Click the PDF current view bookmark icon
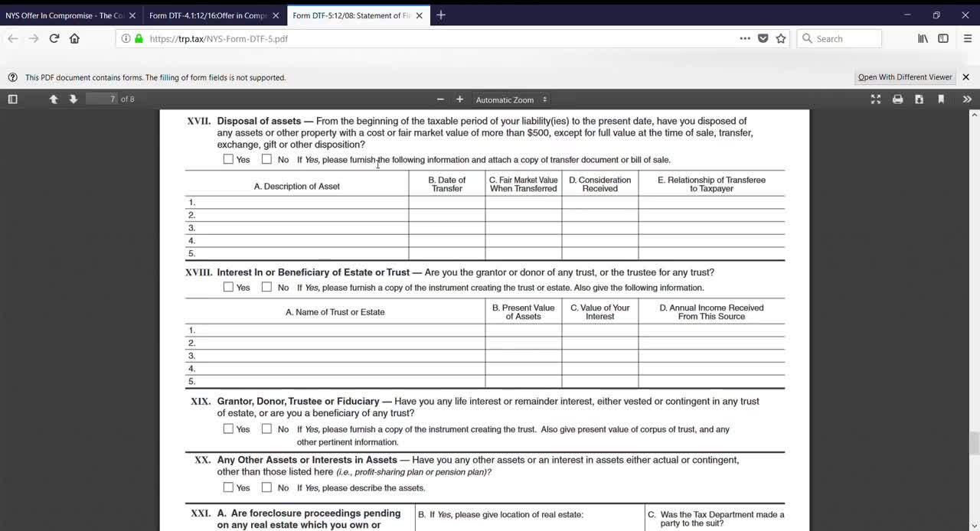This screenshot has height=531, width=980. click(x=941, y=99)
